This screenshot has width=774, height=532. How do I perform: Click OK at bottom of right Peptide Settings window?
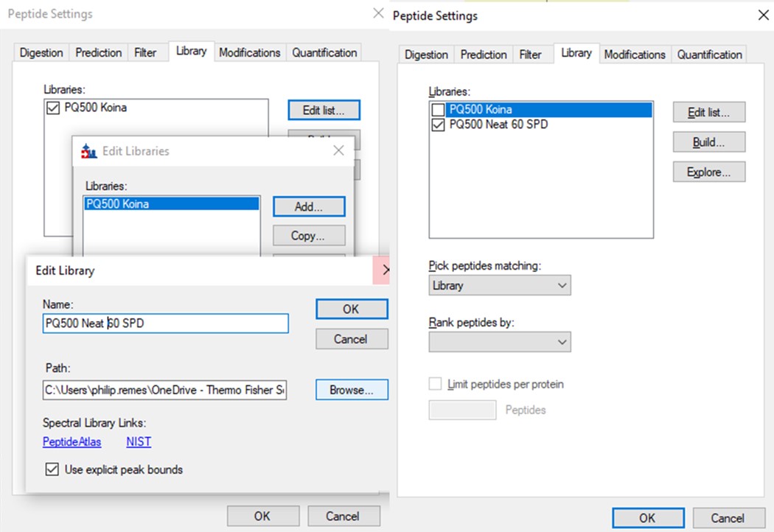coord(648,518)
